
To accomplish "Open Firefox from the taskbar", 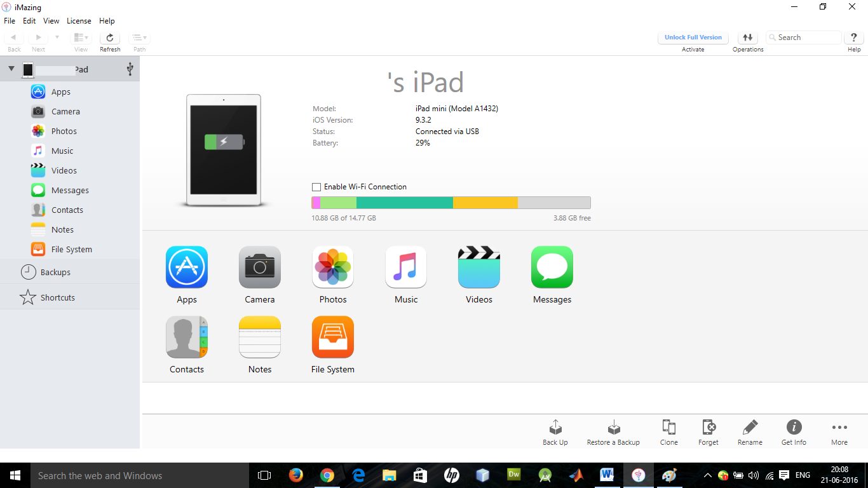I will pyautogui.click(x=296, y=475).
